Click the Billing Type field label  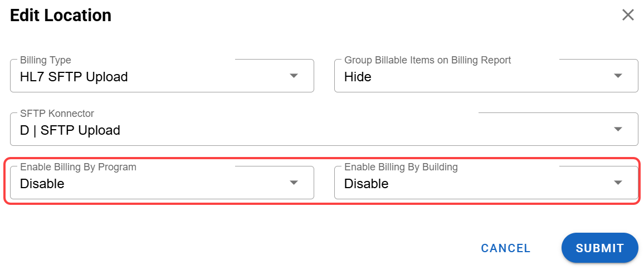[46, 60]
